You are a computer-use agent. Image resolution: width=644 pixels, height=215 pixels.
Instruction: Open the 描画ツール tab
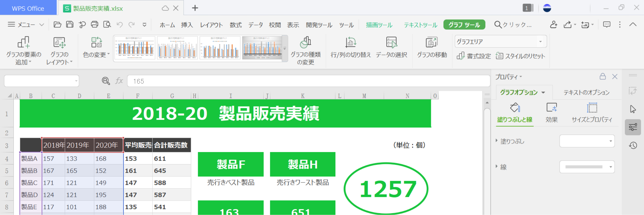[379, 25]
